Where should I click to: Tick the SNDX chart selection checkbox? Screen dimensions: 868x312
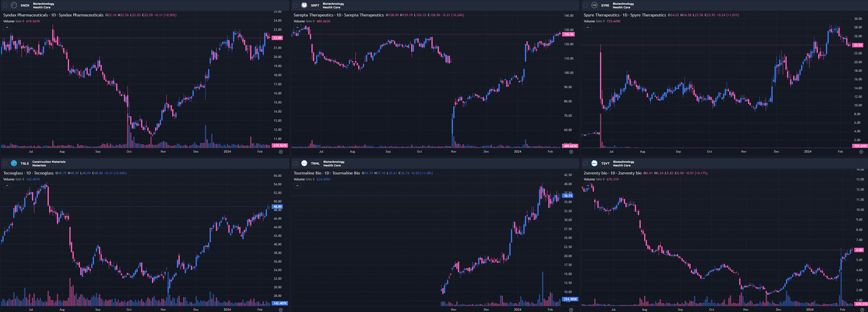click(x=5, y=5)
